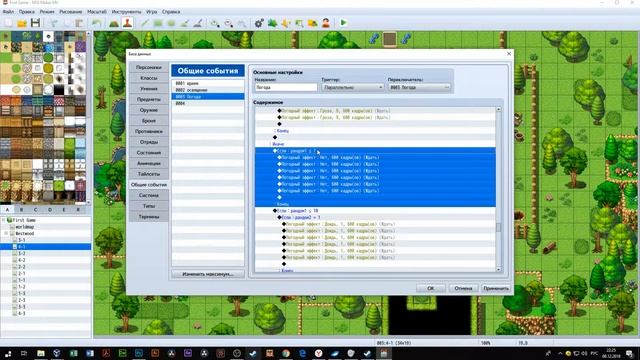Select tileset palette tab B
640x360 pixels.
pos(21,209)
